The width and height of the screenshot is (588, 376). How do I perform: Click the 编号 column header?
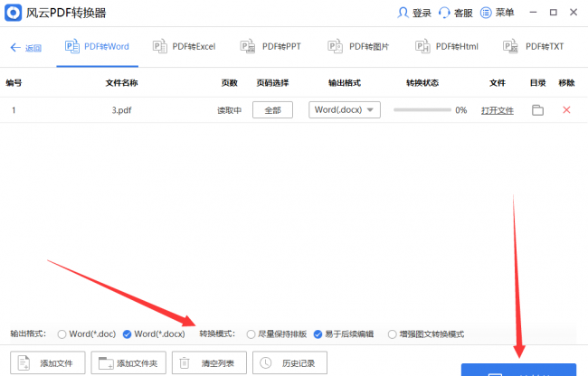pos(14,83)
